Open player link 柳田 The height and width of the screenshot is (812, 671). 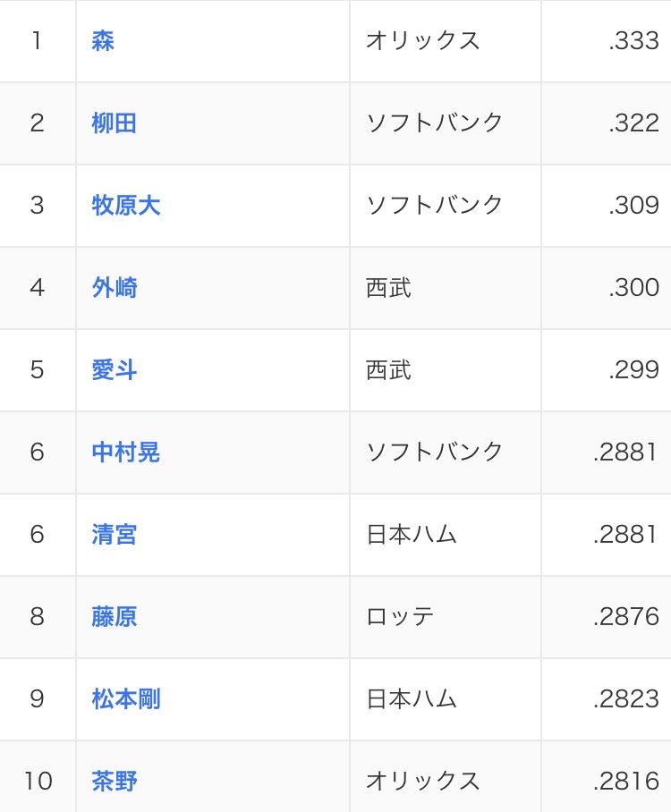tap(114, 123)
